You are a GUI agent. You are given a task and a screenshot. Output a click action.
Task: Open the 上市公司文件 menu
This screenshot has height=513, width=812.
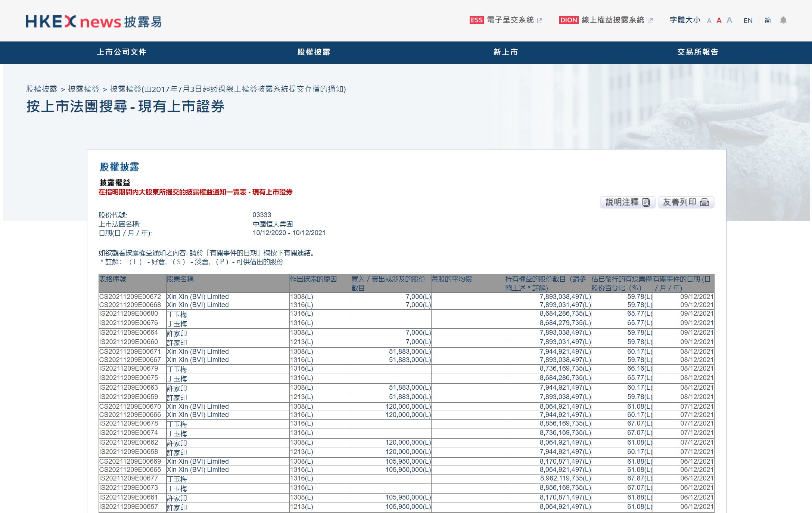click(x=122, y=52)
